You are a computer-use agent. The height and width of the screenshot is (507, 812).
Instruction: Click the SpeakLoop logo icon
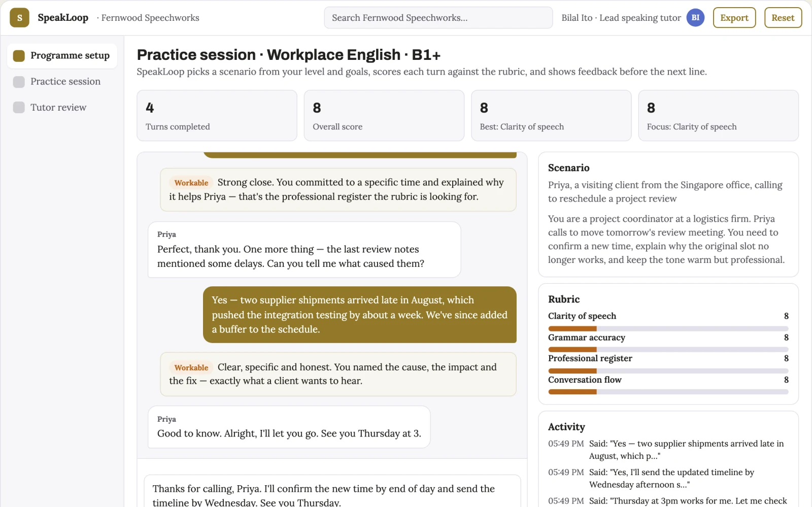pos(19,18)
